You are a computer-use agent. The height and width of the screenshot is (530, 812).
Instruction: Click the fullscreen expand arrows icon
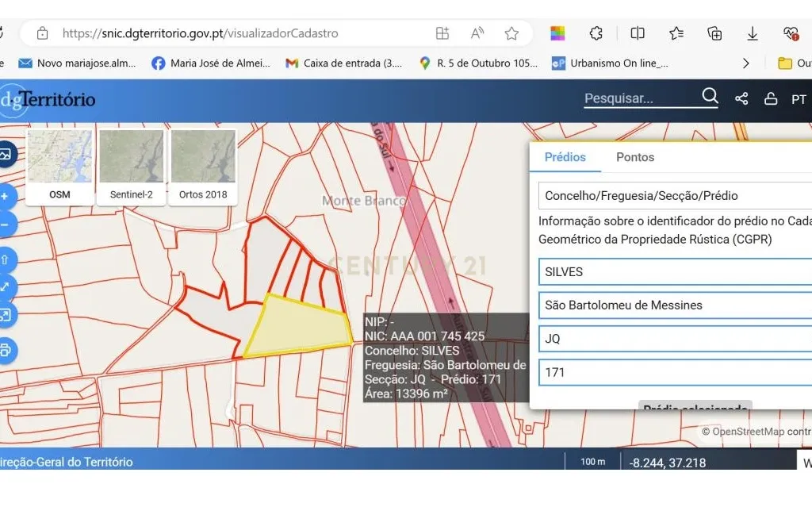pos(5,287)
